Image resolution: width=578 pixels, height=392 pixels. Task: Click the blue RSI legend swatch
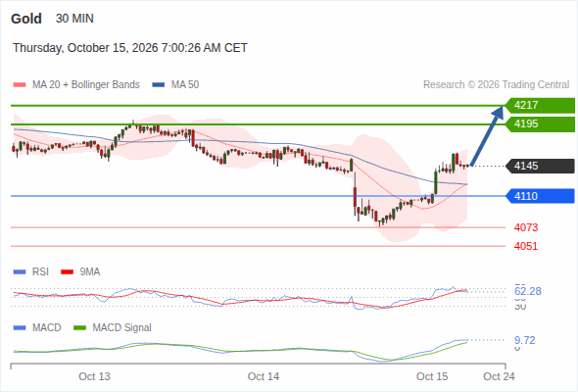point(20,272)
